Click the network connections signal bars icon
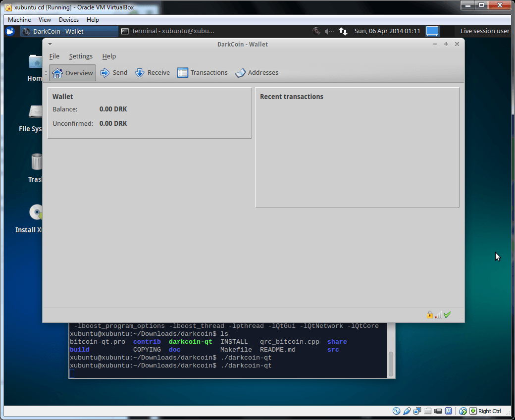Viewport: 515px width, 420px height. [438, 315]
